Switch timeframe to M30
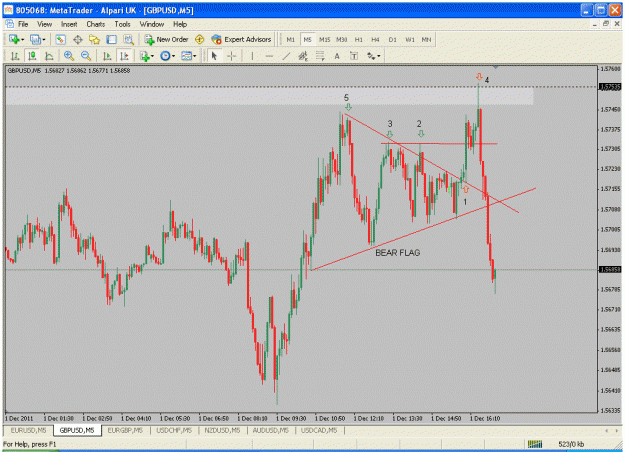This screenshot has width=625, height=452. 342,39
